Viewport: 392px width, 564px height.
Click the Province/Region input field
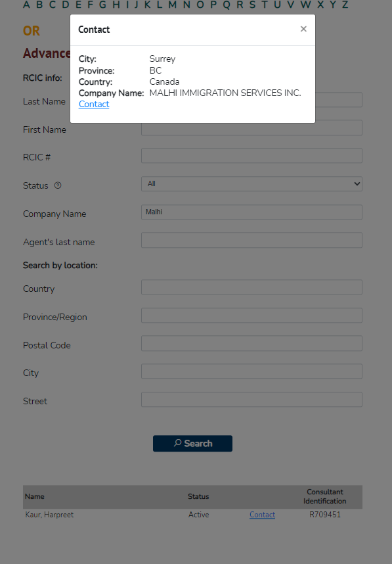[251, 316]
